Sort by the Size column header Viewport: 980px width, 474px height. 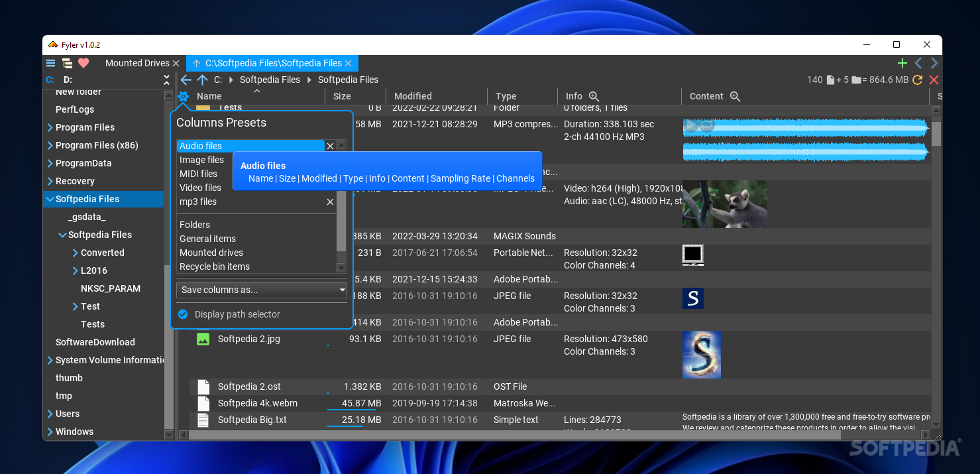[342, 96]
